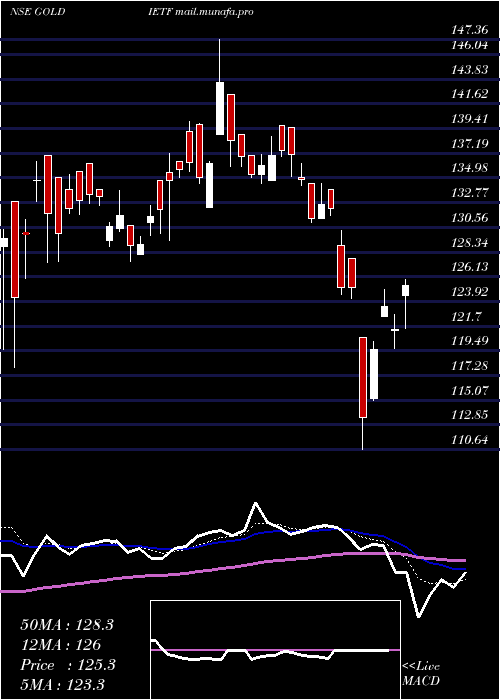This screenshot has width=500, height=700.
Task: Click the last white candle near 123.92
Action: click(x=406, y=290)
